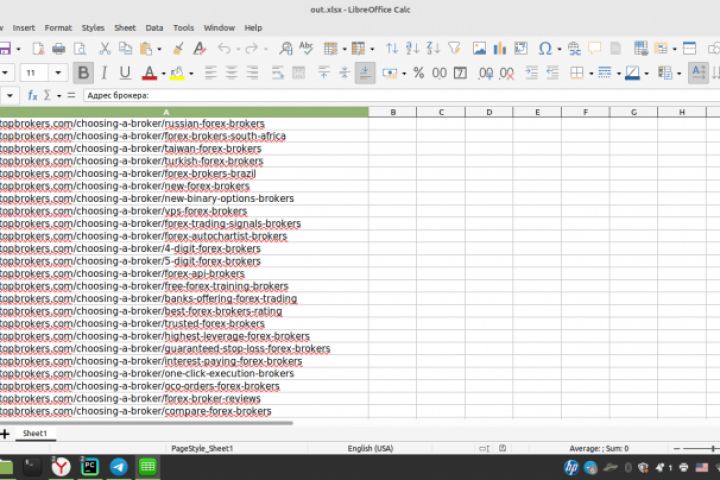Click the Copy icon

(125, 48)
